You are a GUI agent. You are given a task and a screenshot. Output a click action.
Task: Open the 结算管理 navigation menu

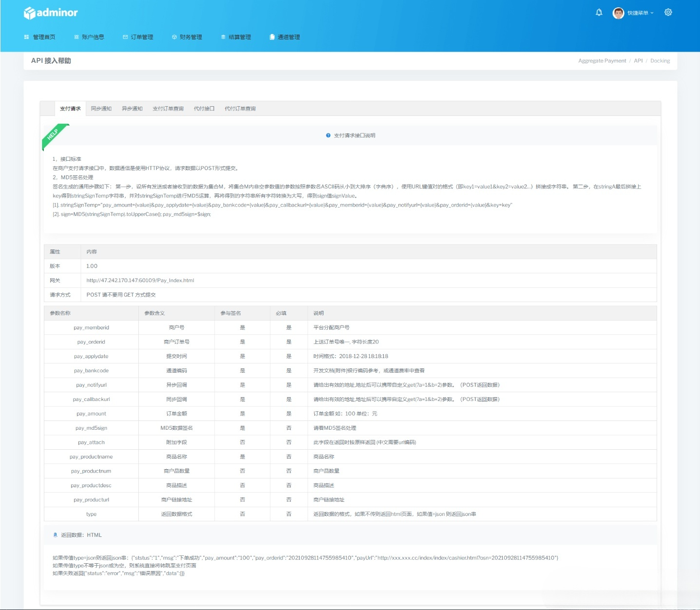click(x=236, y=37)
